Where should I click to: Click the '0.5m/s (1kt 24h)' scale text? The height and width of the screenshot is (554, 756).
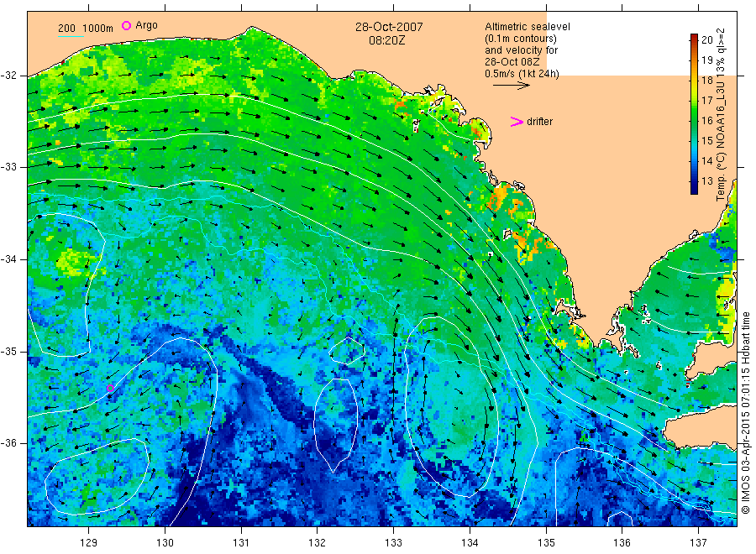pos(522,74)
